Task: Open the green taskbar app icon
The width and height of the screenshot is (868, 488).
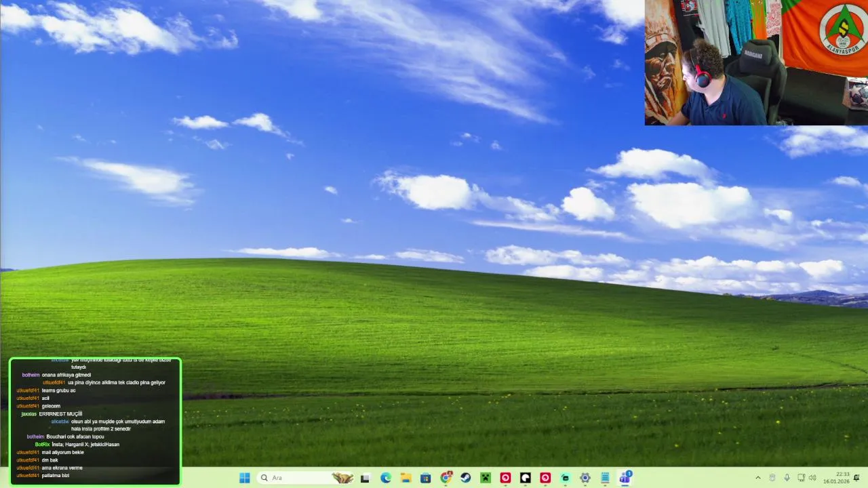Action: (566, 478)
